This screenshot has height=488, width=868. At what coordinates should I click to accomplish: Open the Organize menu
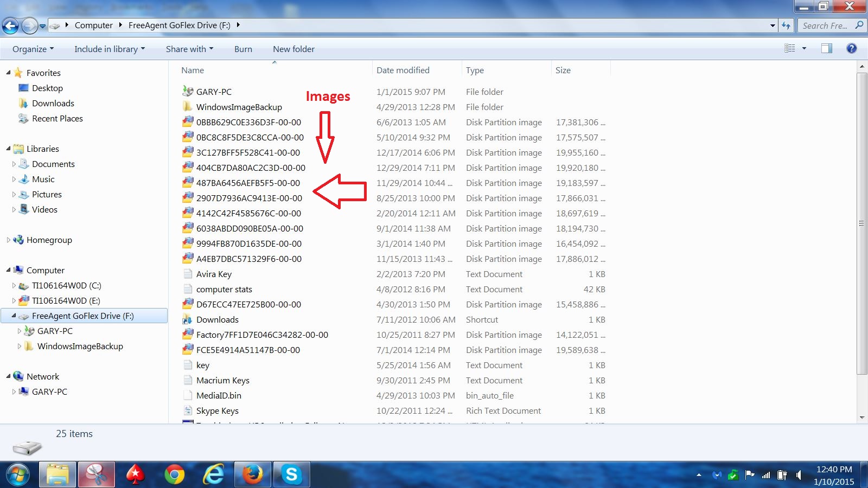pos(33,49)
